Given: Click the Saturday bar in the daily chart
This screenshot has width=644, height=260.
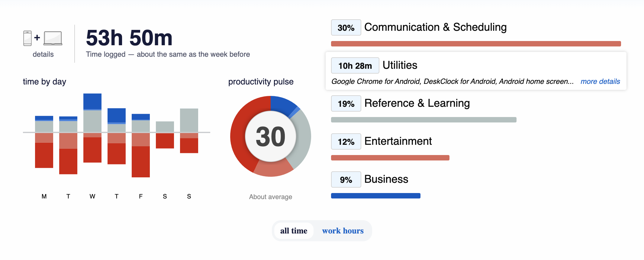Looking at the screenshot, I should pos(165,135).
